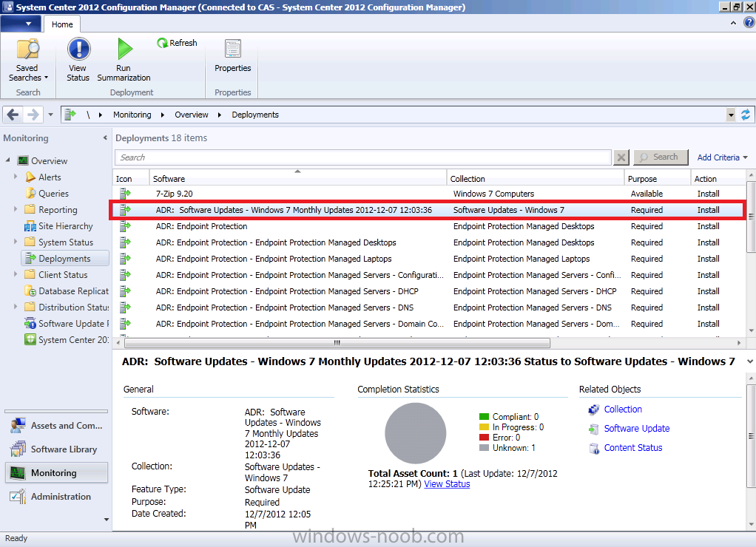The image size is (756, 547).
Task: Click Overview in the breadcrumb path
Action: pyautogui.click(x=192, y=115)
